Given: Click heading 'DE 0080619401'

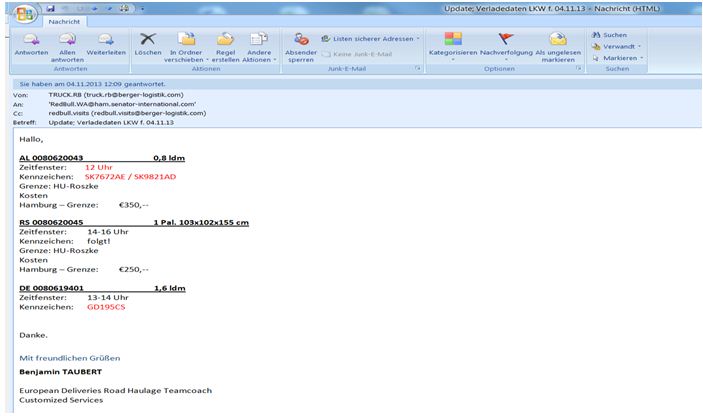Looking at the screenshot, I should [x=51, y=288].
